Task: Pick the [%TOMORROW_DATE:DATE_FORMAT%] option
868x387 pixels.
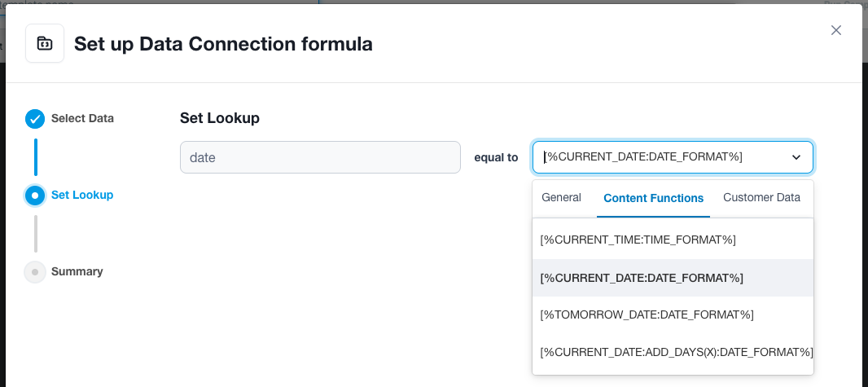Action: [x=673, y=315]
